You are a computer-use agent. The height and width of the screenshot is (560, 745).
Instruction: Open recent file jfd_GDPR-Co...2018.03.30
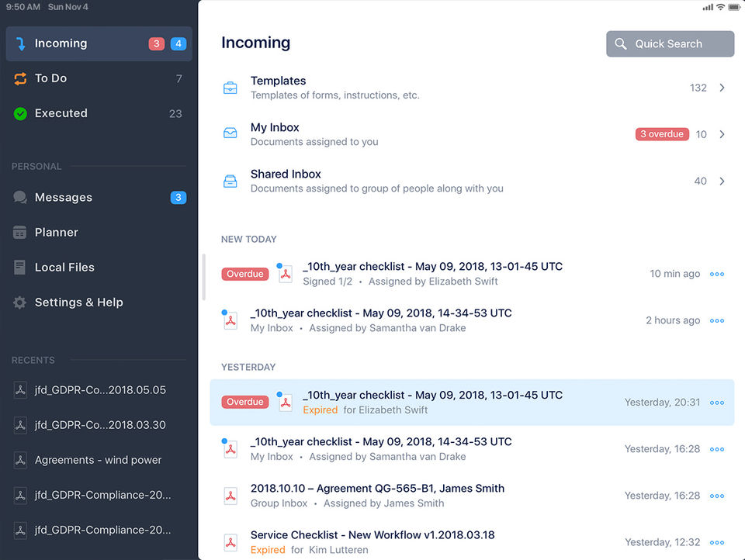99,425
